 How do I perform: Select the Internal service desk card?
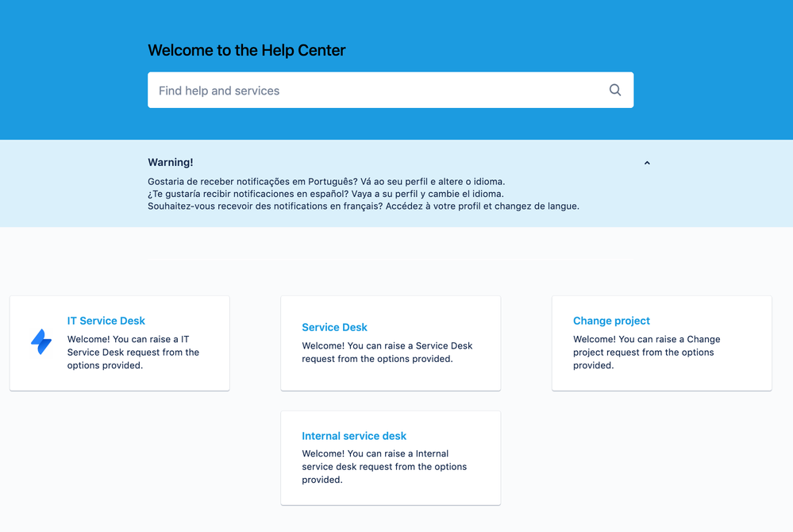pyautogui.click(x=390, y=457)
